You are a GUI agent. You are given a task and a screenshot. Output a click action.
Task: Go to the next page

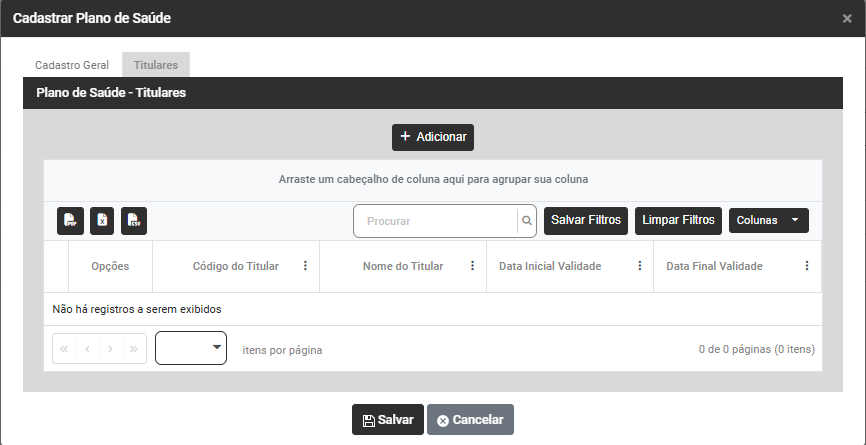[111, 349]
